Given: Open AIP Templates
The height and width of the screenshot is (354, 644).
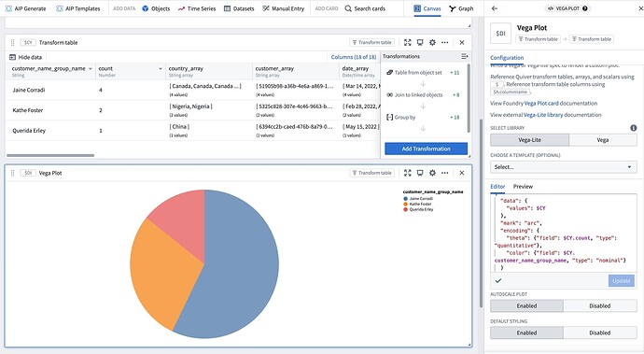Looking at the screenshot, I should 78,8.
